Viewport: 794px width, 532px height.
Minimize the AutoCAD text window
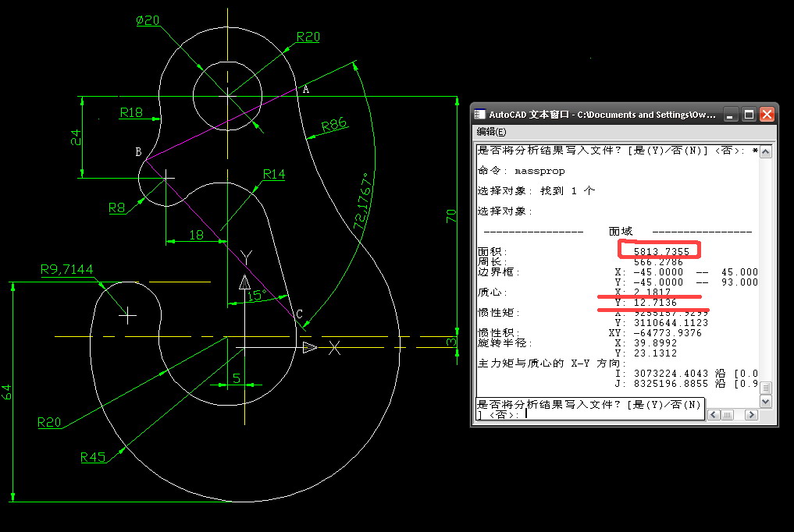click(x=730, y=115)
